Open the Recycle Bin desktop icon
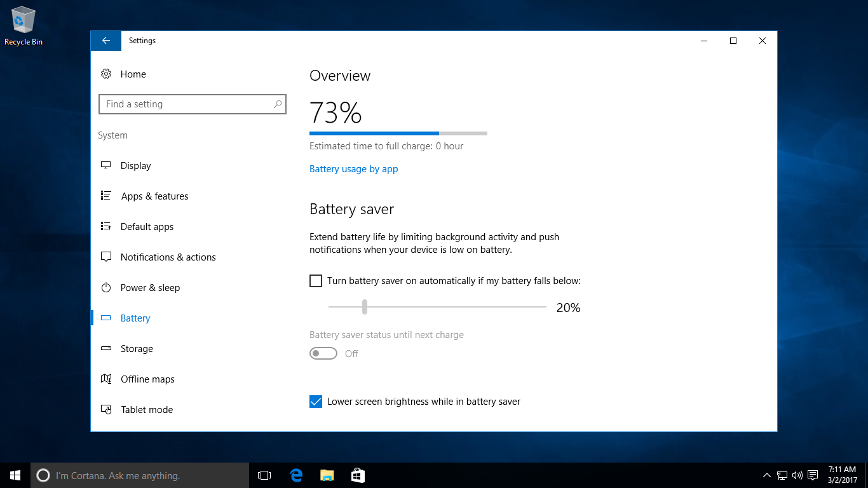 tap(24, 27)
